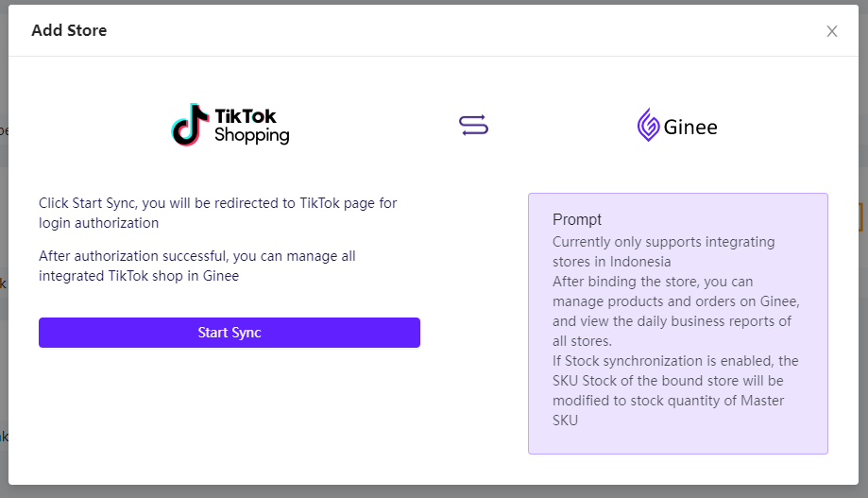868x498 pixels.
Task: Click the integrated TikTok shop in Ginee line
Action: pos(139,276)
